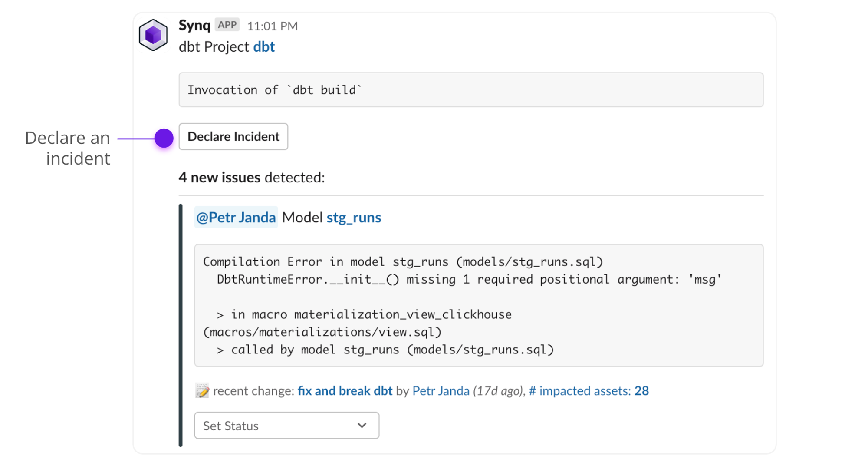Viewport: 868px width, 469px height.
Task: Click the 11:01 PM message timestamp
Action: click(x=273, y=26)
